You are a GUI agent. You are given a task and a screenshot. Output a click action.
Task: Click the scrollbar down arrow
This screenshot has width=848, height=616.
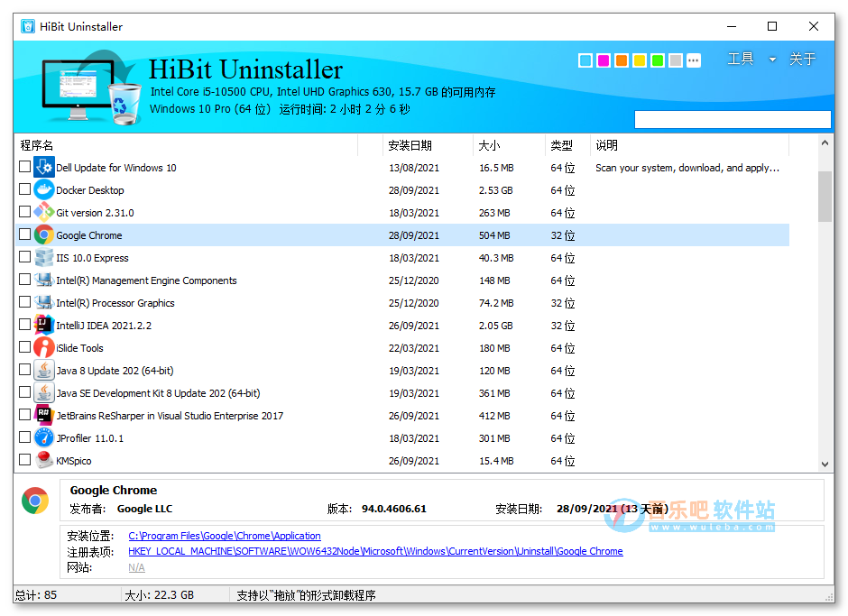825,464
